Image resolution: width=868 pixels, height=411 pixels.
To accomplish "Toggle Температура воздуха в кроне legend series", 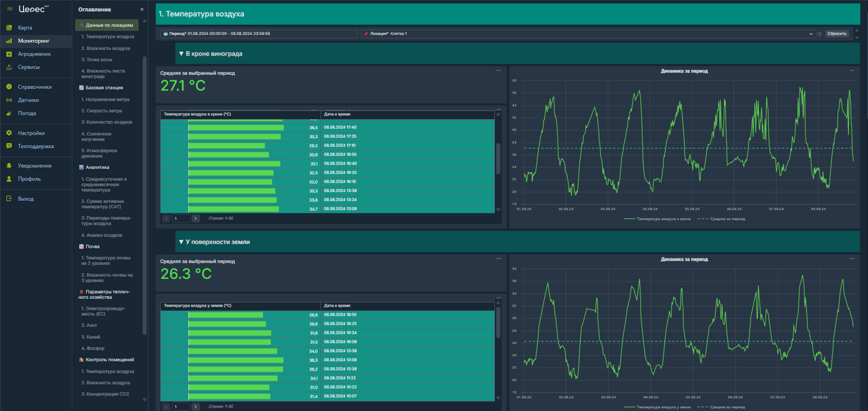I will (x=658, y=219).
